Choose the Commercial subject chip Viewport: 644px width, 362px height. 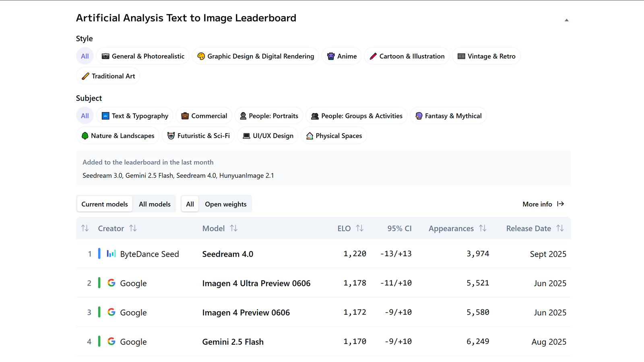click(204, 116)
